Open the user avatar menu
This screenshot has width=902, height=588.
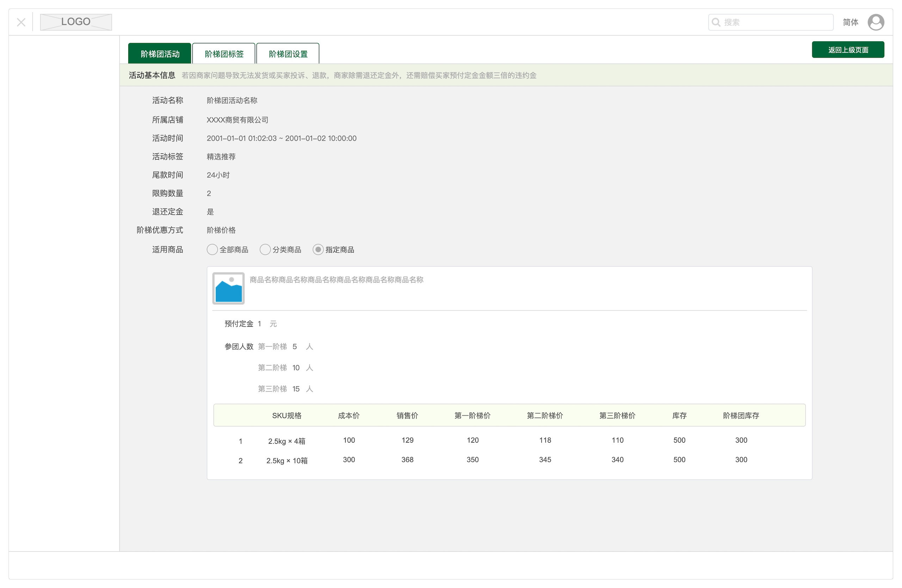[x=876, y=22]
